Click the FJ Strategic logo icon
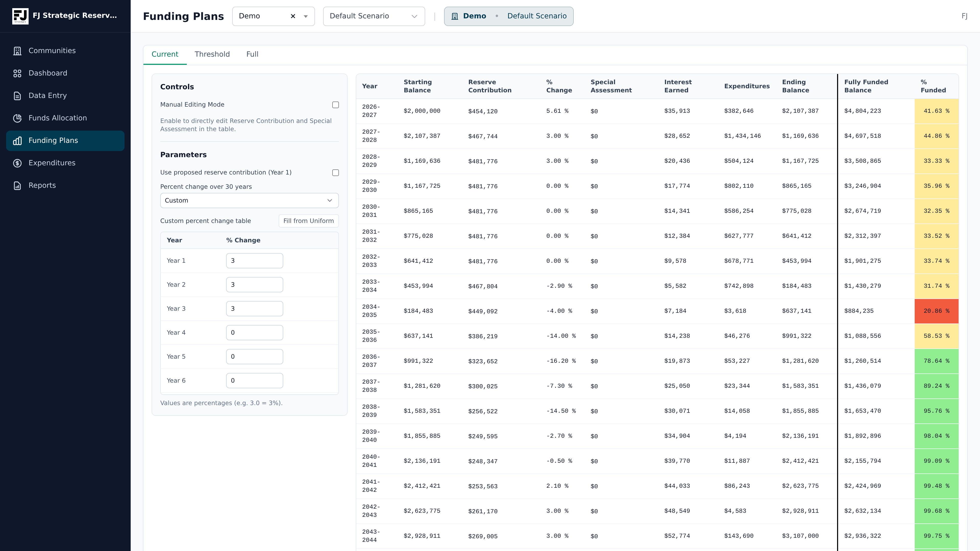This screenshot has width=980, height=551. pos(20,16)
